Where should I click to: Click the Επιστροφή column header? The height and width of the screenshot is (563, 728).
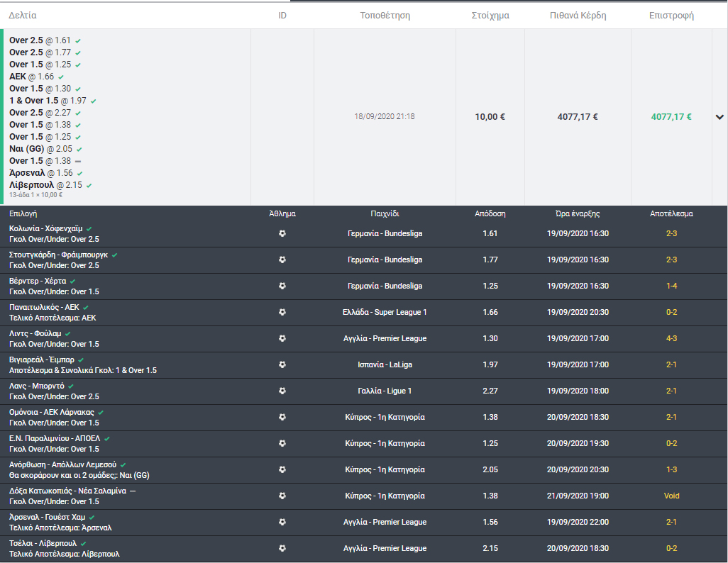tap(671, 15)
